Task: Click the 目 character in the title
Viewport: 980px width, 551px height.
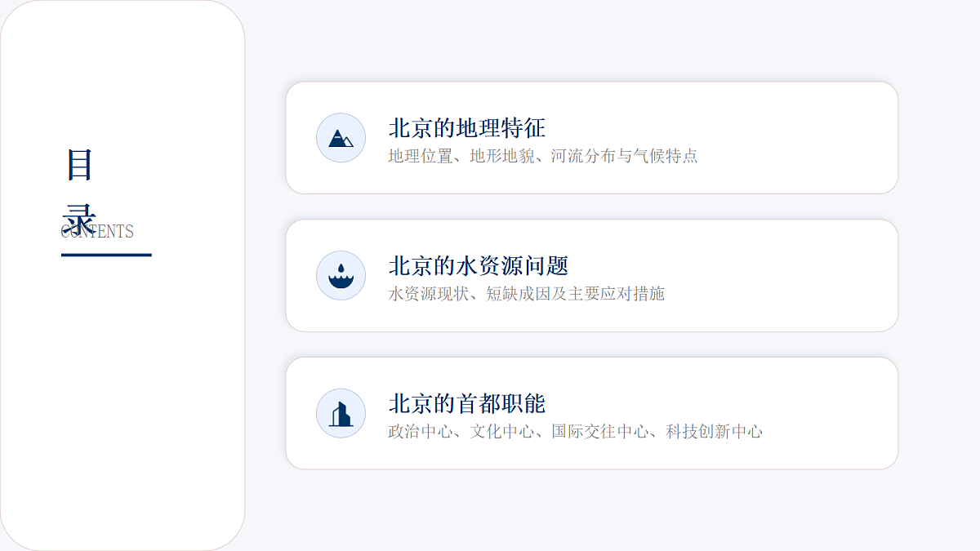Action: (79, 166)
